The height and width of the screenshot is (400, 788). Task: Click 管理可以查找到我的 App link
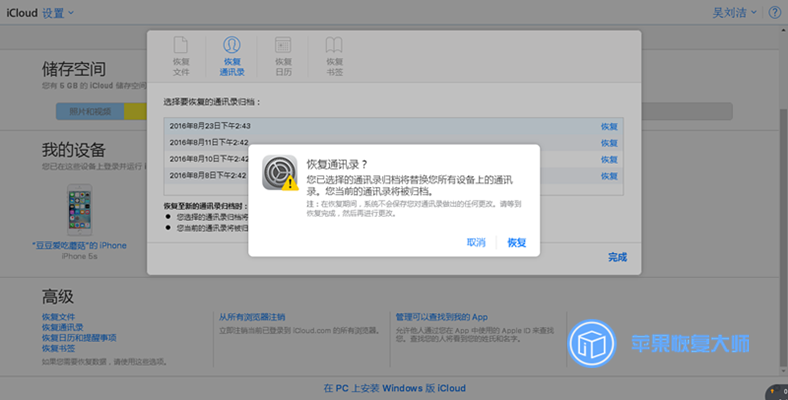[441, 317]
